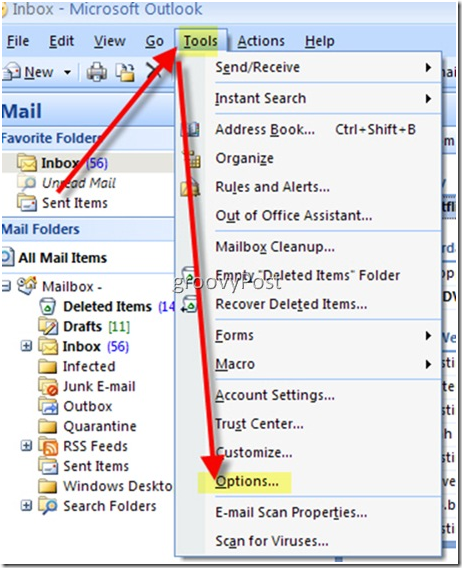Click the Search Folders icon
Screen dimensions: 462x568
tap(48, 505)
